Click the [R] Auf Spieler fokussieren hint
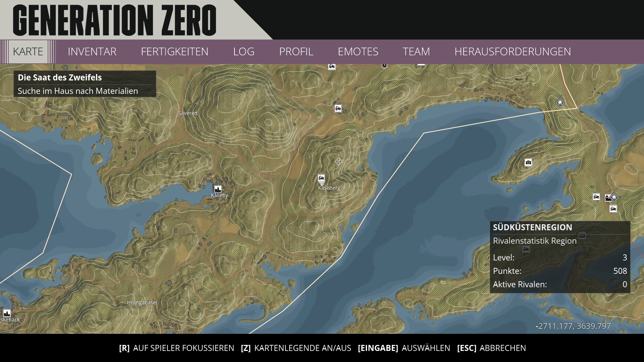The image size is (644, 362). (176, 348)
